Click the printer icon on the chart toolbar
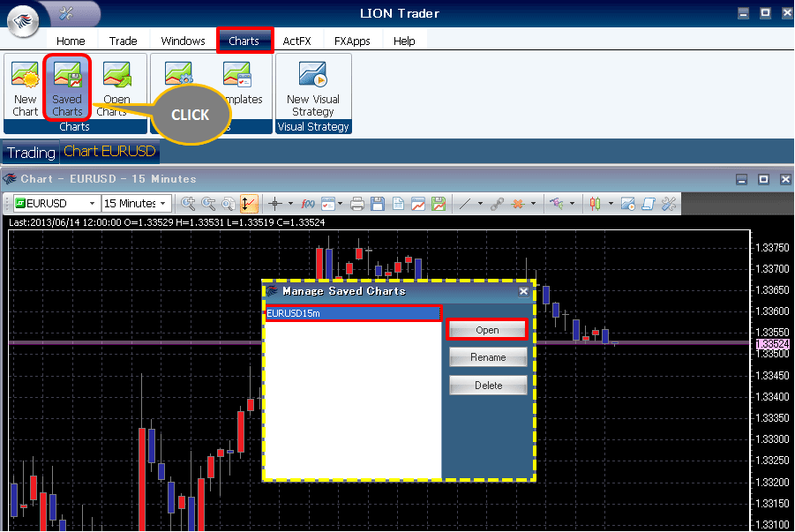The image size is (795, 532). click(x=357, y=204)
